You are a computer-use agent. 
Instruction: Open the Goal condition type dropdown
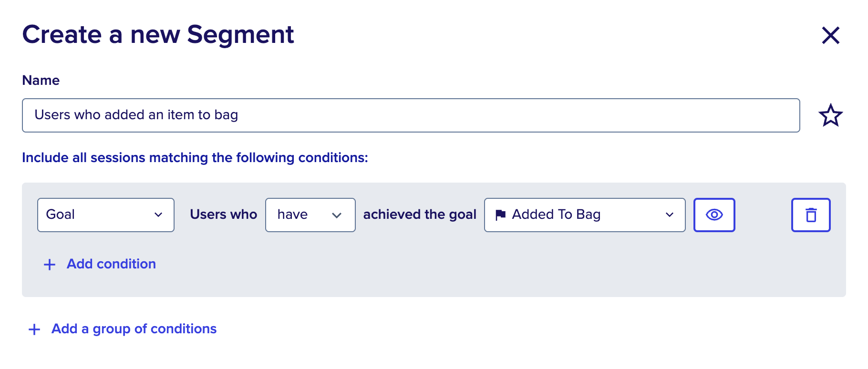[x=105, y=215]
